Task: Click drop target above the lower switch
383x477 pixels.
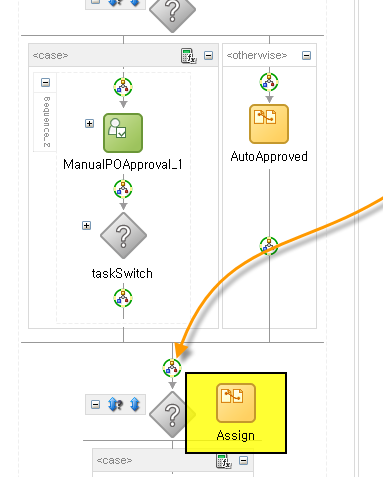Action: coord(172,368)
